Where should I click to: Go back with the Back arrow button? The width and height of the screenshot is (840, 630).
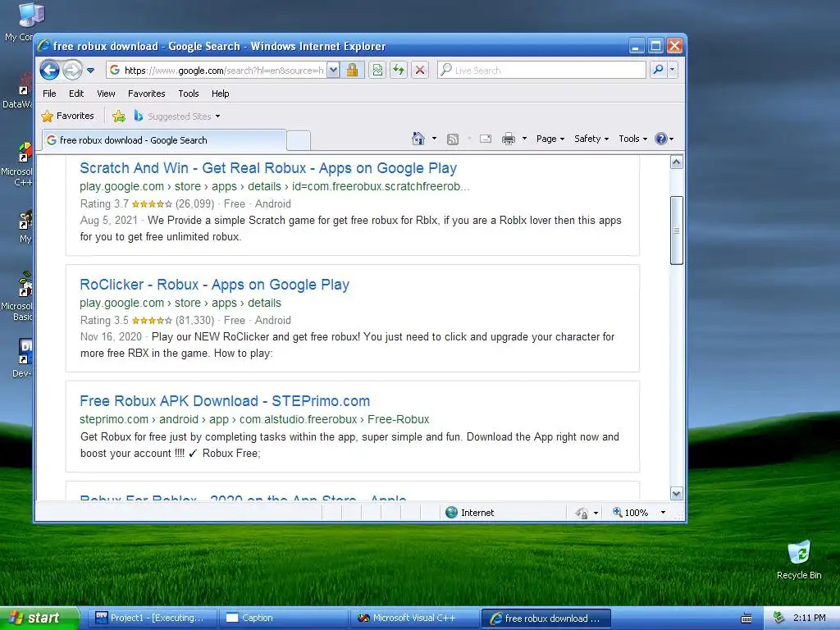pyautogui.click(x=49, y=70)
